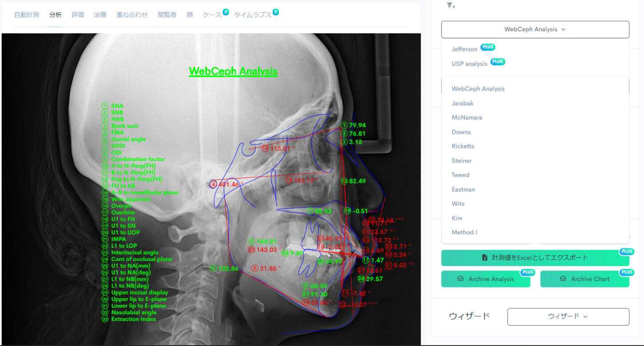Select WebCeph Analysis in the dropdown list

click(478, 89)
